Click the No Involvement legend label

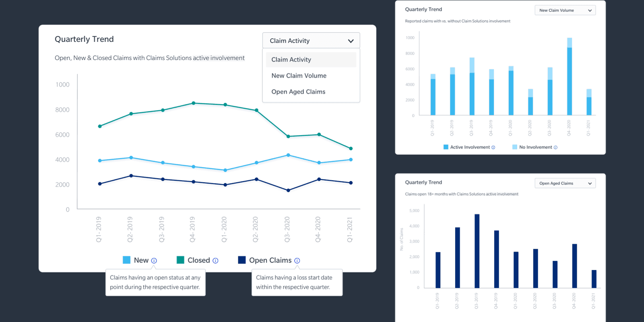coord(536,147)
